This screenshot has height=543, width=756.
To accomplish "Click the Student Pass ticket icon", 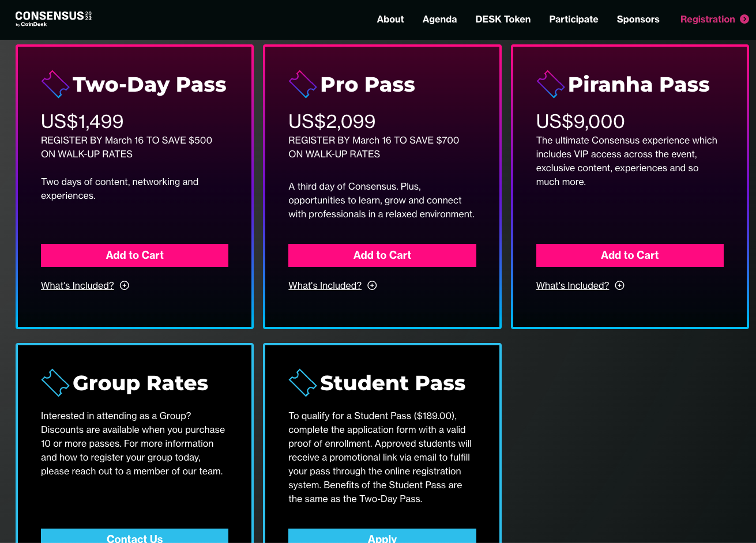I will click(x=303, y=383).
